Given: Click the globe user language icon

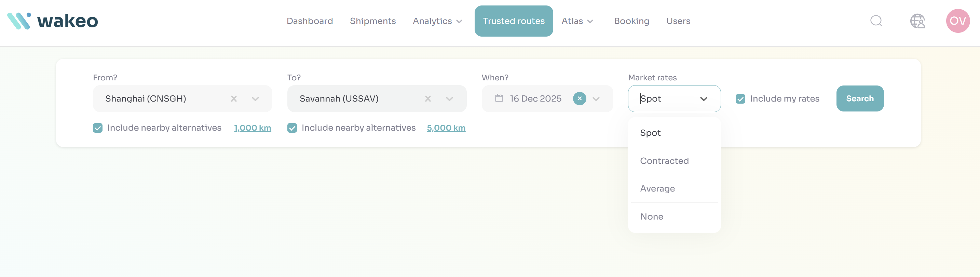Looking at the screenshot, I should [x=917, y=21].
